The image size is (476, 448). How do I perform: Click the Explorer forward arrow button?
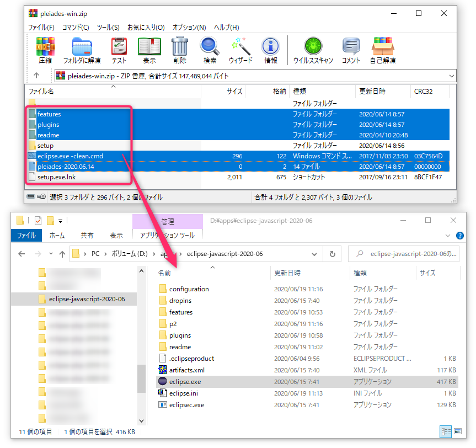[x=38, y=254]
